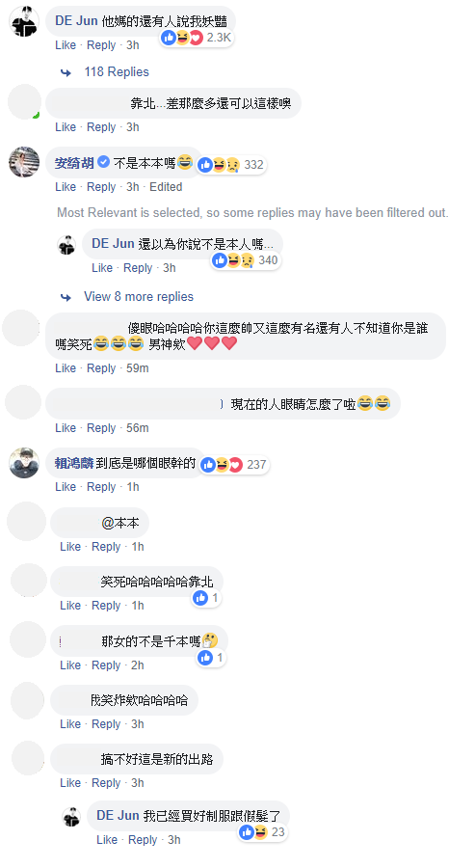Viewport: 475px width, 868px height.
Task: Open DE Jun's name link on top comment
Action: (76, 21)
